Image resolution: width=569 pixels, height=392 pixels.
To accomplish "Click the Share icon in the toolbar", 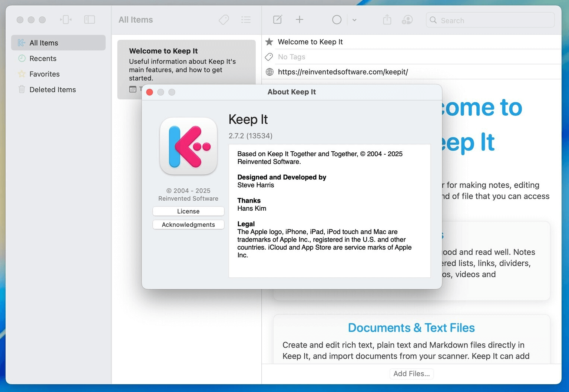I will coord(387,20).
